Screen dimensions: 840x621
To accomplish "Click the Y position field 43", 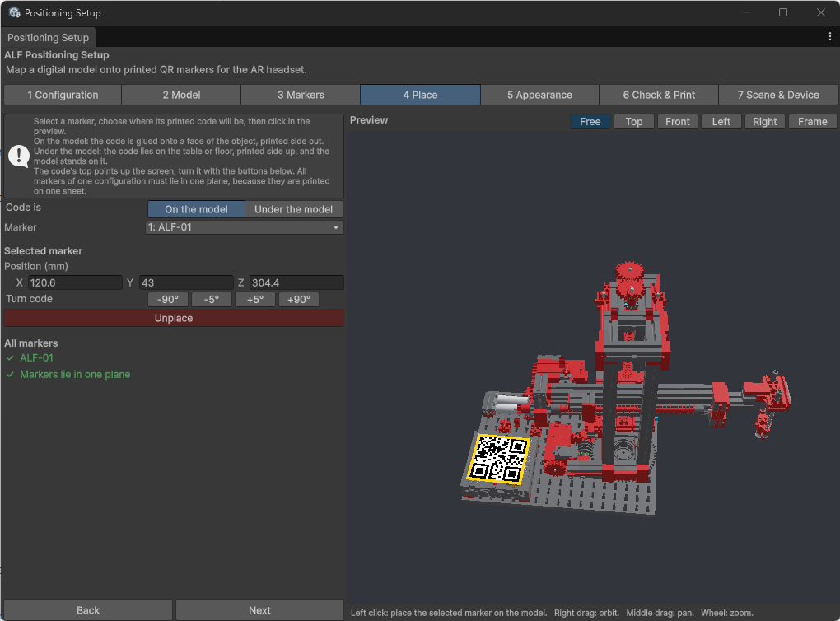I will [186, 282].
